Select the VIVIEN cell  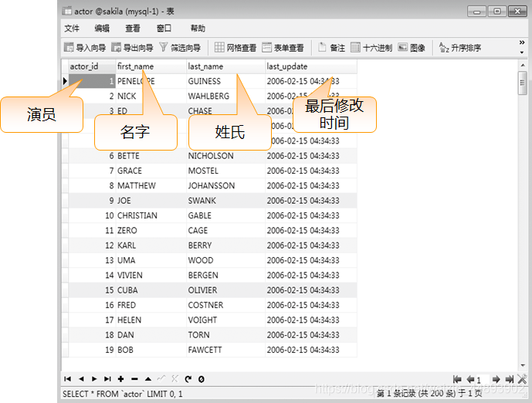151,276
